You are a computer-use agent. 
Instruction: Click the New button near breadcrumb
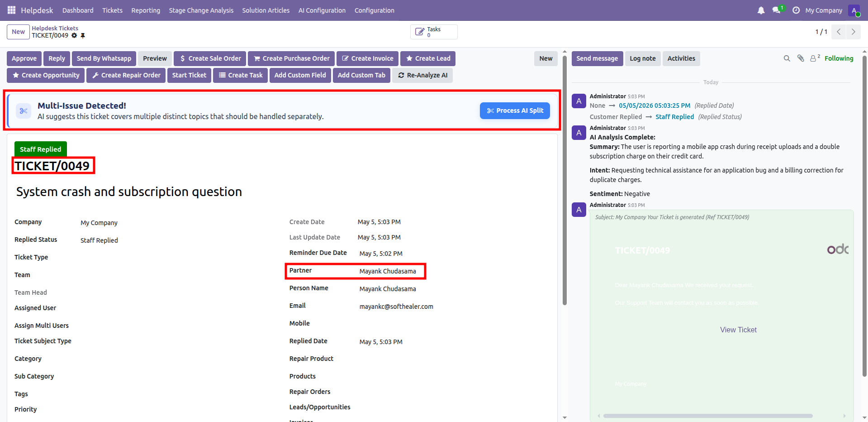point(18,32)
